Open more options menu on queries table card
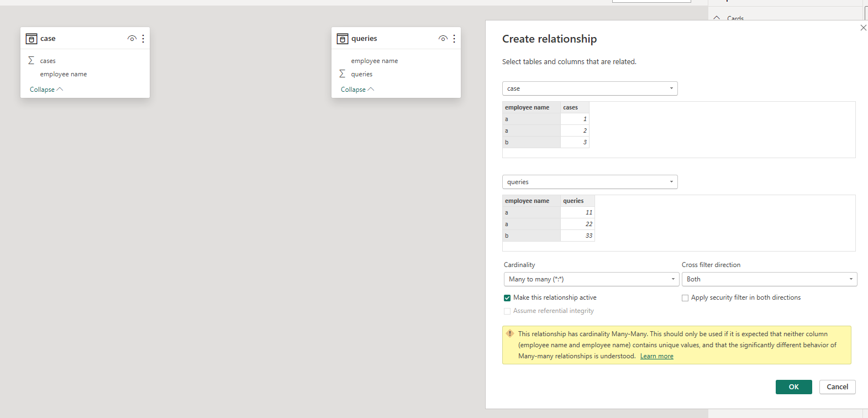This screenshot has height=418, width=868. tap(454, 39)
